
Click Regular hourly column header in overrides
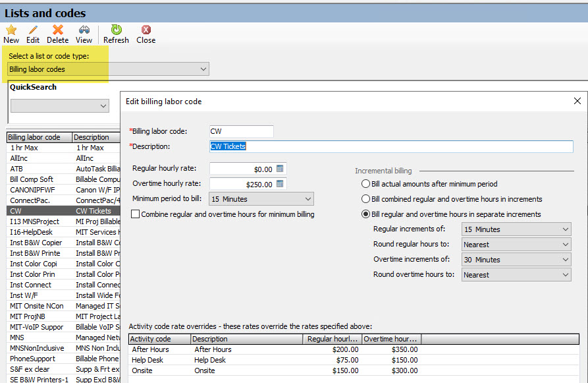(x=333, y=339)
